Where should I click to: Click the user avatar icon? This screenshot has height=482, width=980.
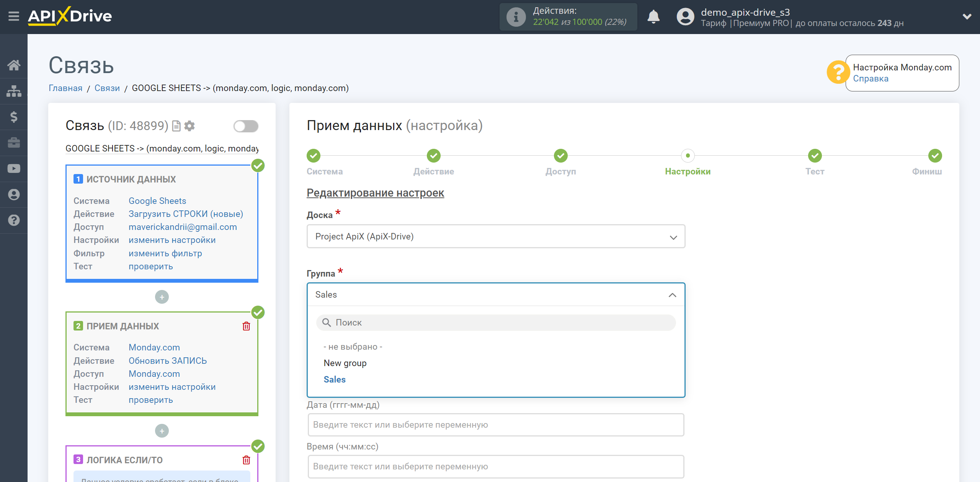click(685, 17)
